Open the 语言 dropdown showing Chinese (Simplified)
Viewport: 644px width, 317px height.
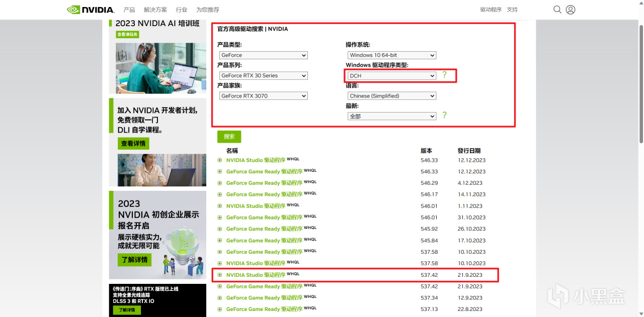(x=392, y=96)
